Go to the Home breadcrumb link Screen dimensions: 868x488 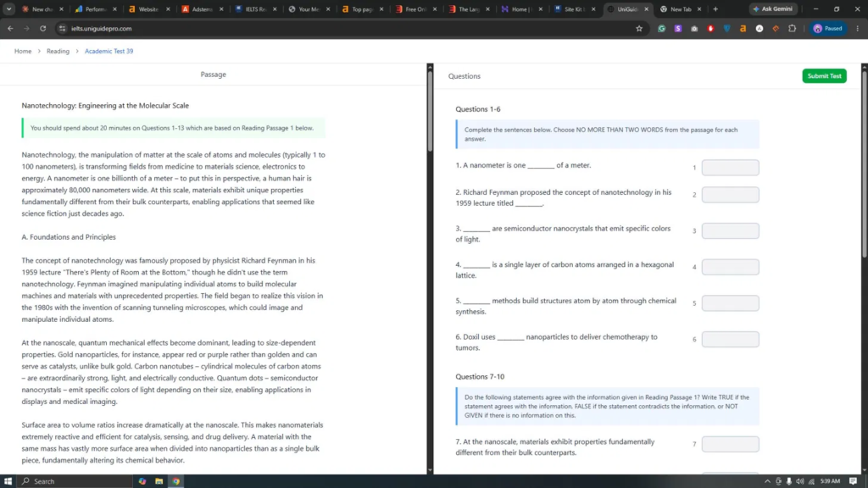[x=23, y=51]
